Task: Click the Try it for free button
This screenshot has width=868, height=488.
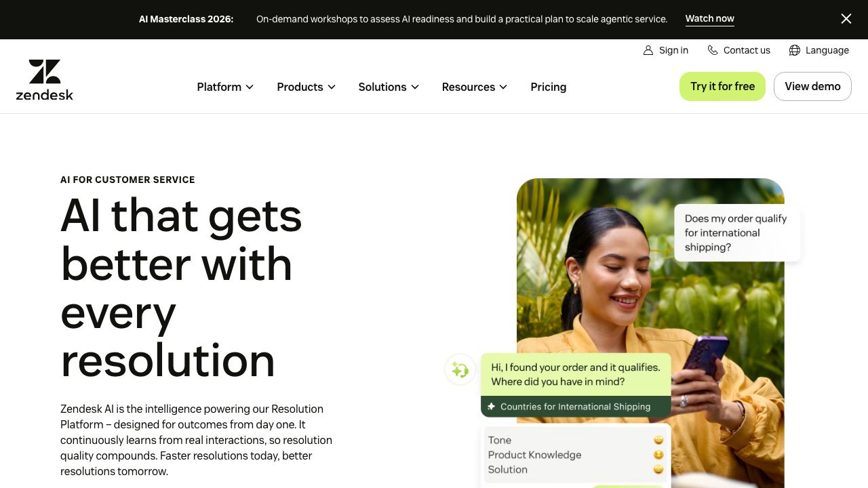Action: pyautogui.click(x=722, y=86)
